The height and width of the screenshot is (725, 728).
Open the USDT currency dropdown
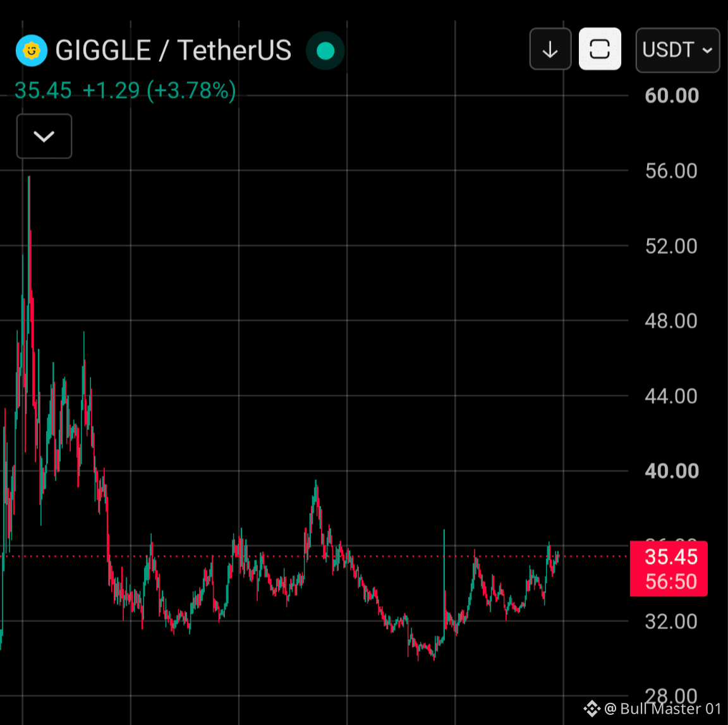(677, 50)
